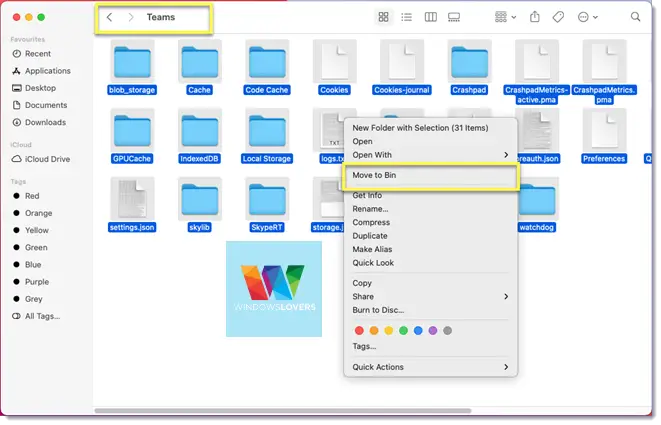Click the Edit Tags toolbar icon
Image resolution: width=661 pixels, height=425 pixels.
click(x=558, y=17)
